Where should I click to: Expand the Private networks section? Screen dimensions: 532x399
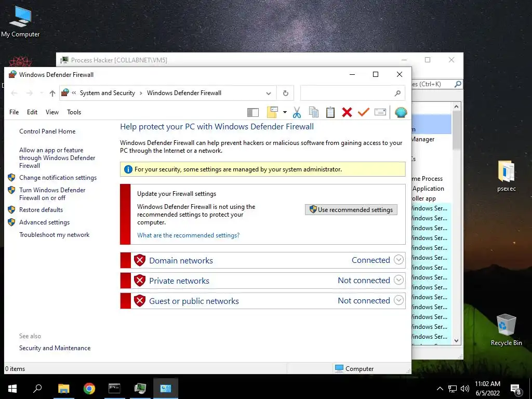398,280
